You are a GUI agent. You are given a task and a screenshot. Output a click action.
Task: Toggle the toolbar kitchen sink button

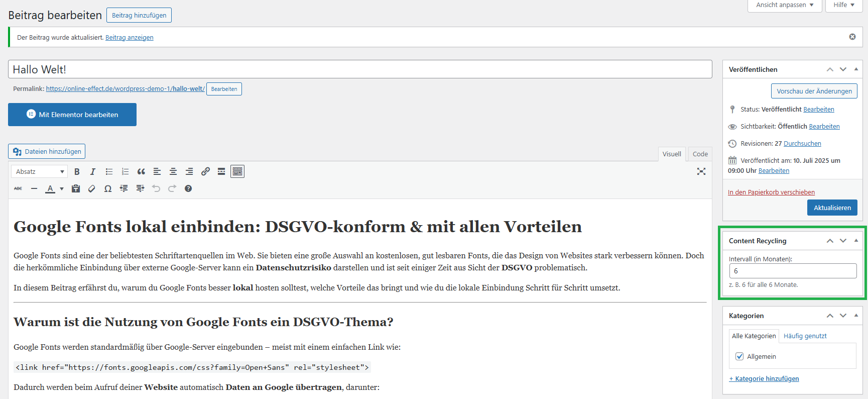click(237, 171)
